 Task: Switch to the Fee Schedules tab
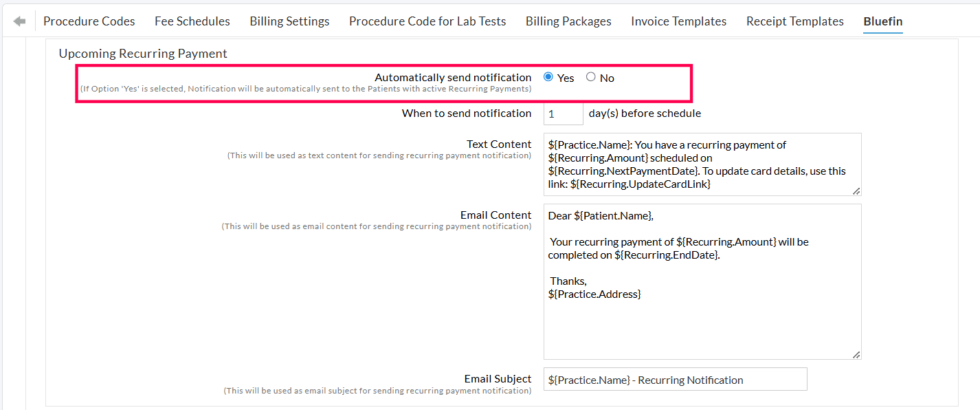pos(192,21)
